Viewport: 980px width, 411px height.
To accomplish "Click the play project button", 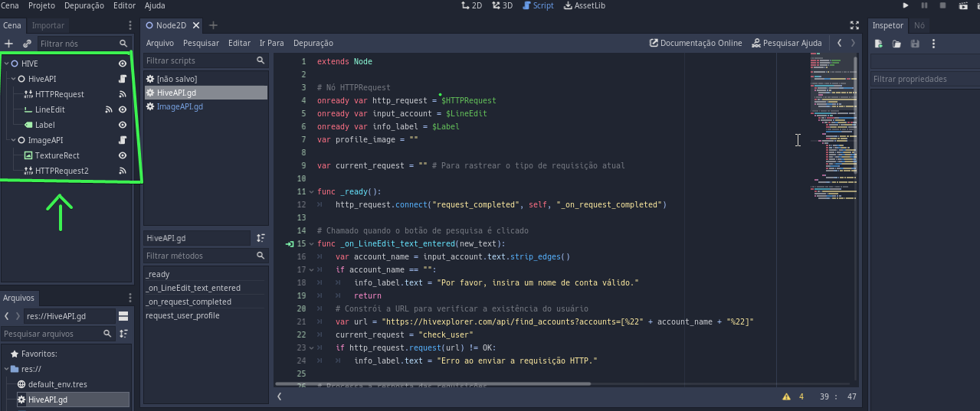I will pos(906,5).
